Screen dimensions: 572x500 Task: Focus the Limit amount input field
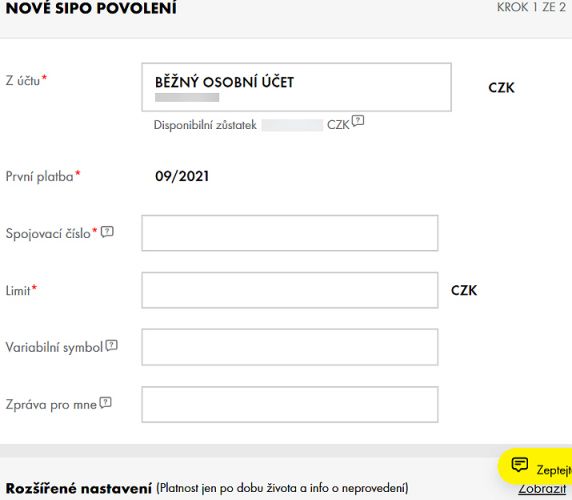click(290, 290)
